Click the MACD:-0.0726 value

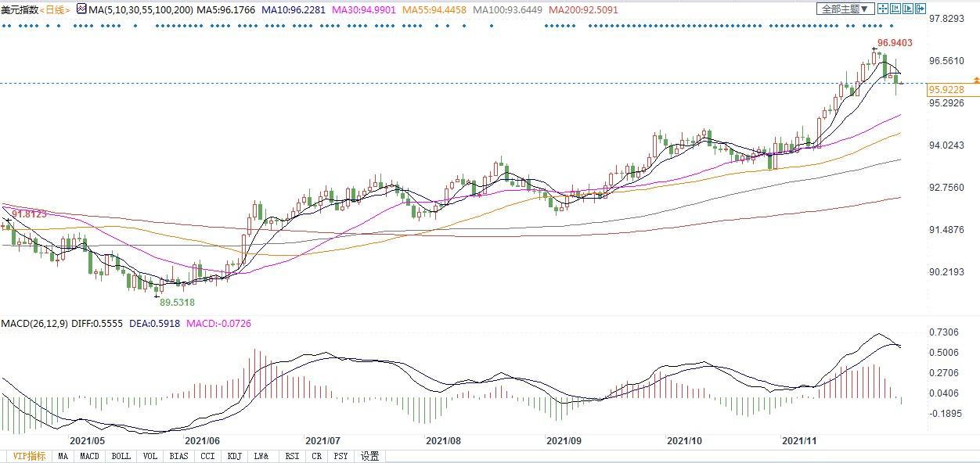(x=221, y=323)
